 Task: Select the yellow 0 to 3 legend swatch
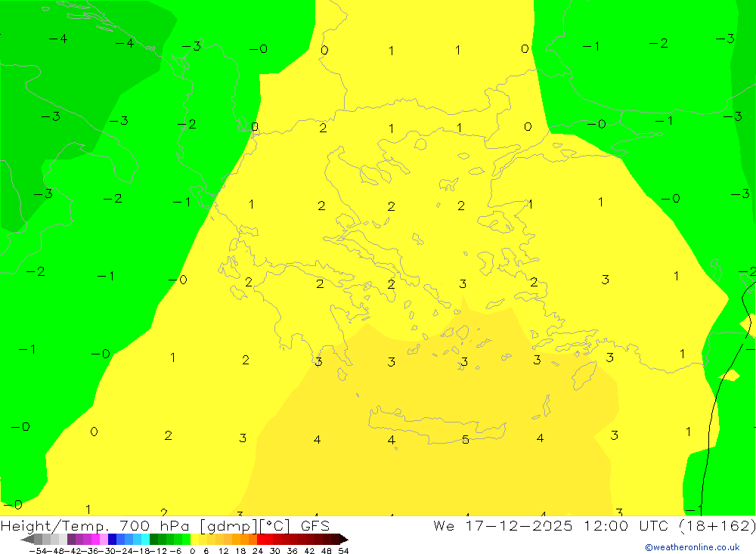(x=194, y=539)
